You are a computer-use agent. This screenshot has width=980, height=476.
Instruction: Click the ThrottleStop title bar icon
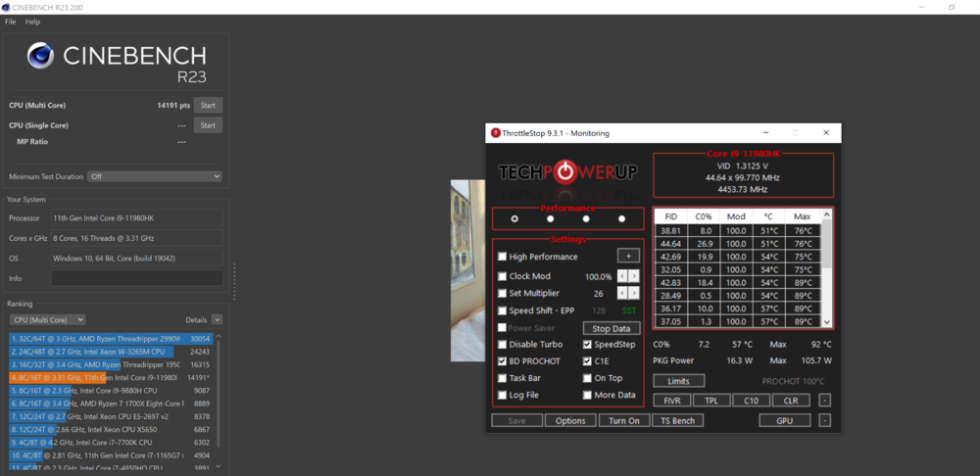[x=496, y=133]
